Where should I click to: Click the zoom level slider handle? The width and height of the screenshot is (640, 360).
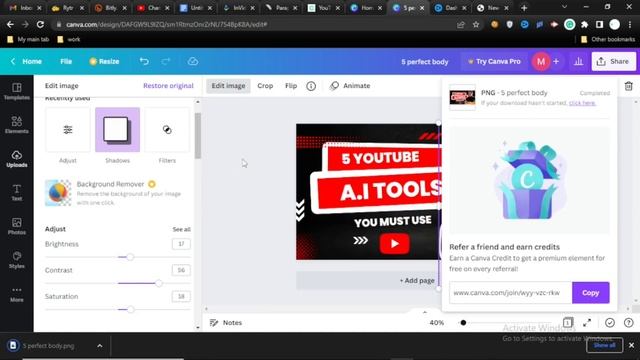463,323
